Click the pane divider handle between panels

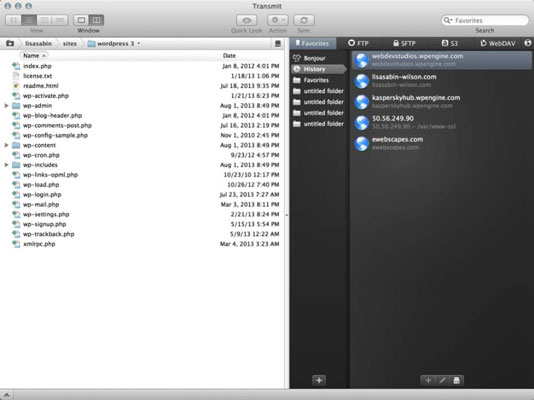coord(287,215)
